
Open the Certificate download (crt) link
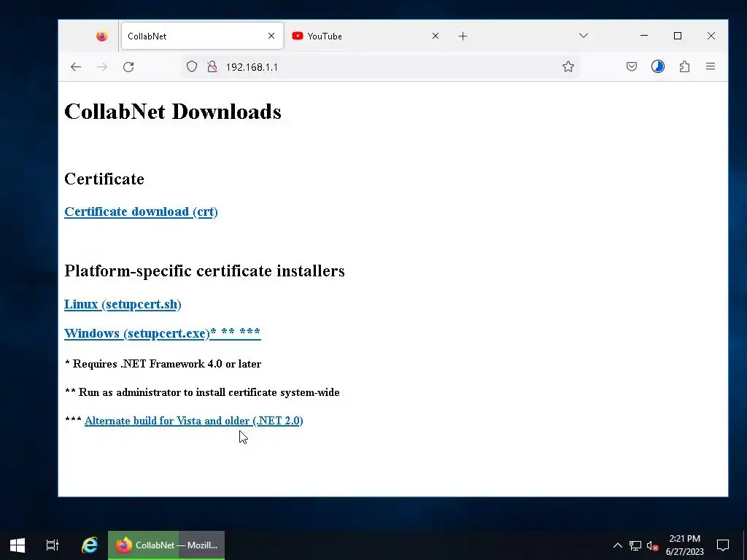pyautogui.click(x=141, y=211)
